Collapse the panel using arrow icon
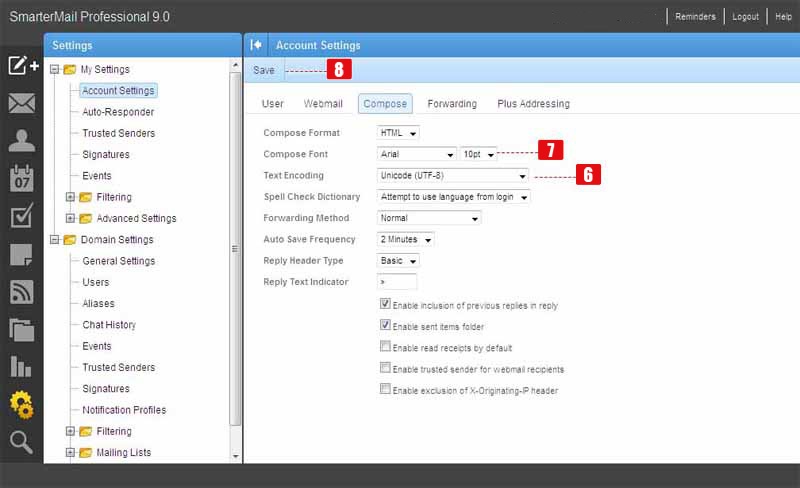800x488 pixels. pos(256,45)
